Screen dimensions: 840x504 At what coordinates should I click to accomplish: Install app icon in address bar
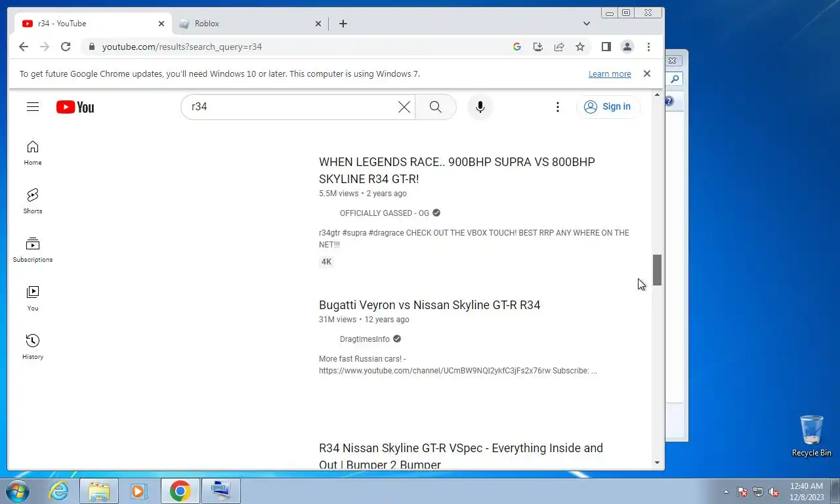pos(538,47)
